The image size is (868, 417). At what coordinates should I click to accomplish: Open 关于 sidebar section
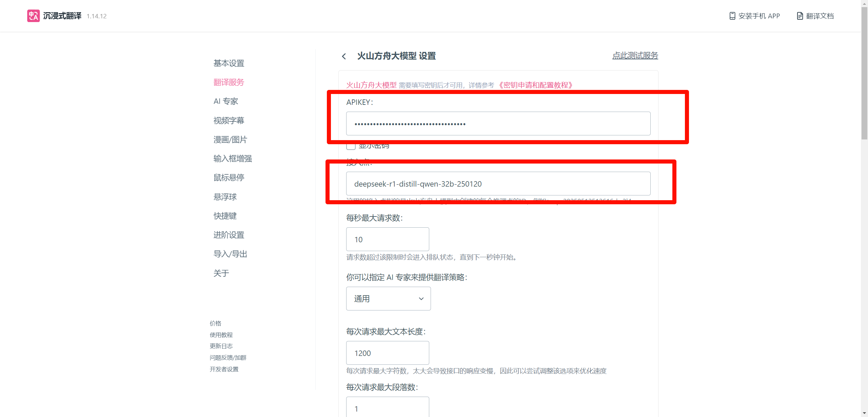tap(221, 273)
